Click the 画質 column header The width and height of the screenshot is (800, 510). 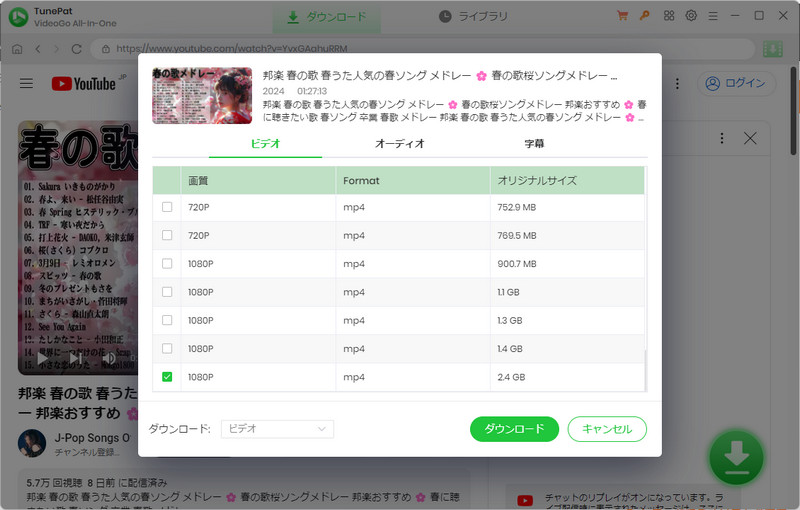pyautogui.click(x=258, y=181)
